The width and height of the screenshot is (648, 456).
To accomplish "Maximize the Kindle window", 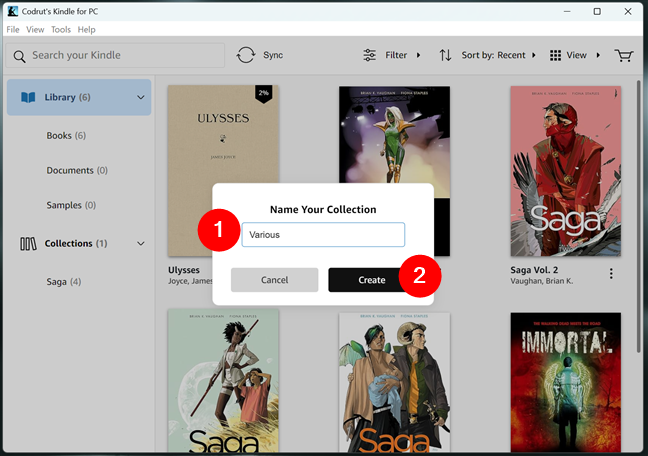I will (597, 11).
